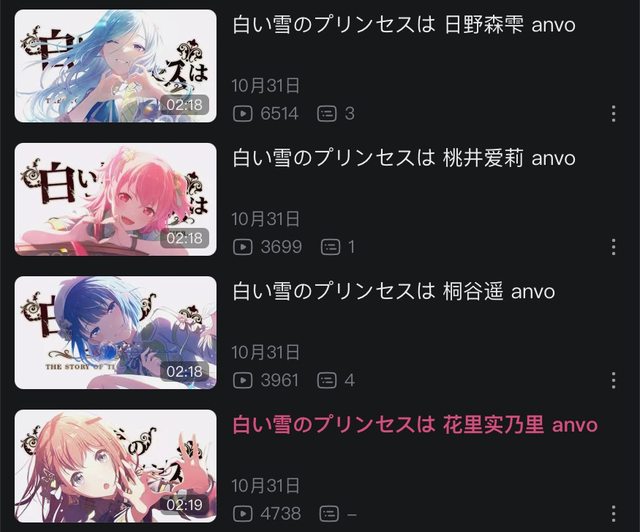Open pink-haired girl video thumbnail
The width and height of the screenshot is (640, 532).
point(116,199)
